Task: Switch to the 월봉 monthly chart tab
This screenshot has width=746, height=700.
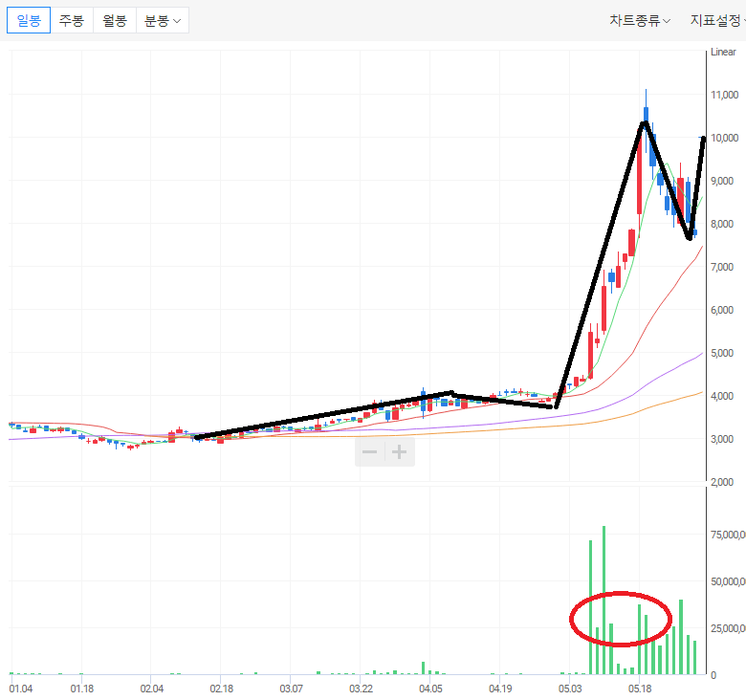Action: click(115, 20)
